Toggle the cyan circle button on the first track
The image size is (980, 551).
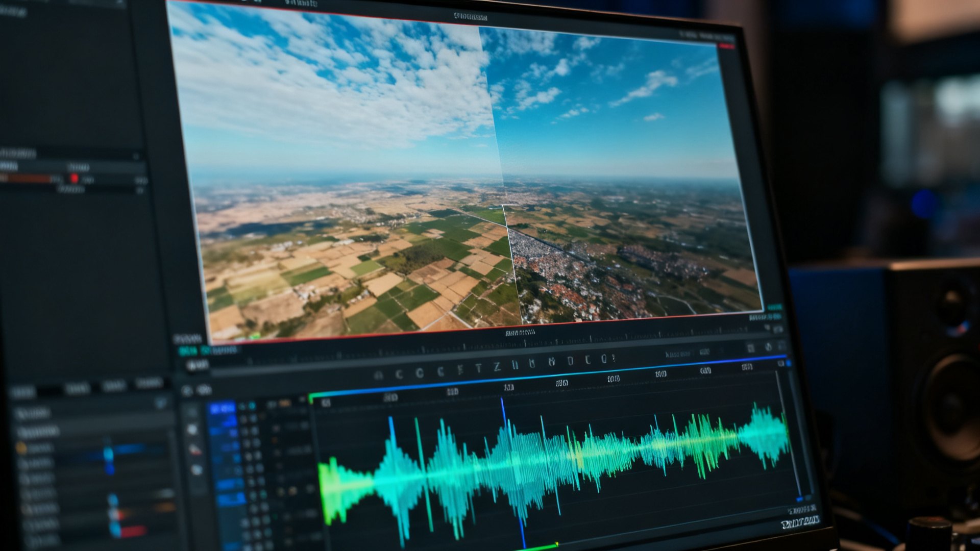click(252, 407)
